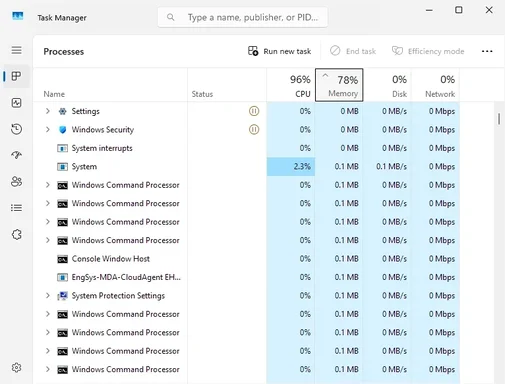The image size is (505, 384).
Task: Open the Details sidebar icon
Action: coord(16,208)
